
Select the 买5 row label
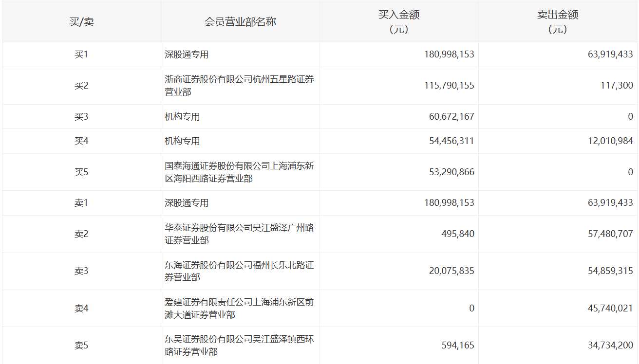(81, 172)
